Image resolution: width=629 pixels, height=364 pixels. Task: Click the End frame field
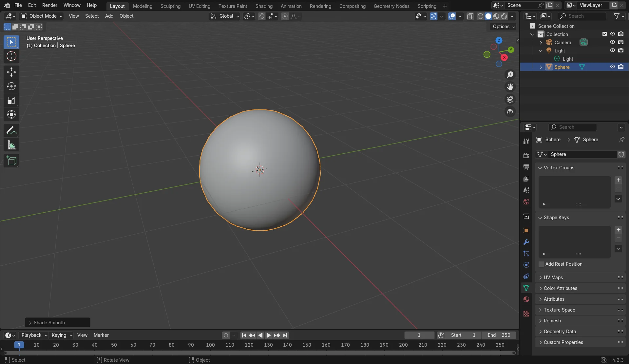click(x=499, y=335)
